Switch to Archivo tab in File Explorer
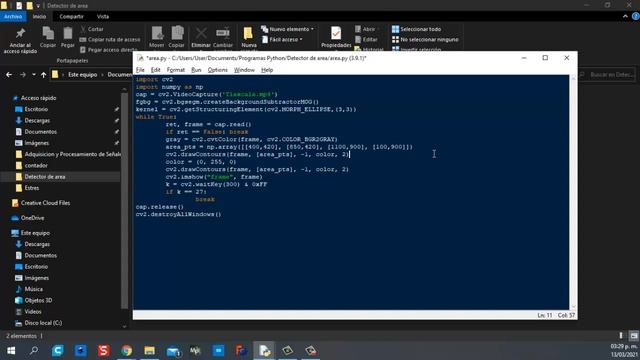 click(x=13, y=16)
